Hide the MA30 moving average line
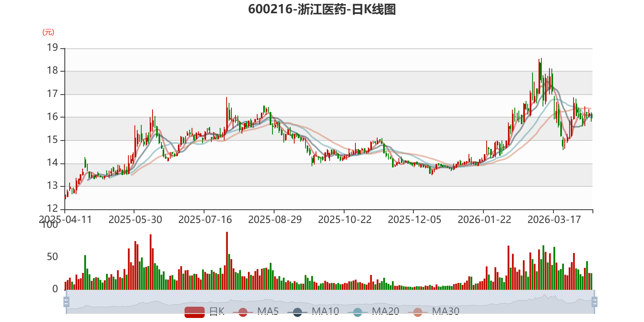The height and width of the screenshot is (322, 644). 433,312
